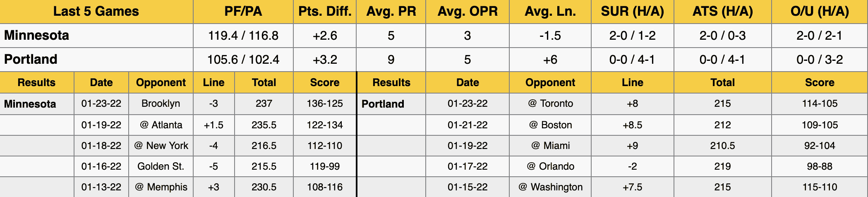Click the Last 5 Games header
868x197 pixels.
[96, 12]
